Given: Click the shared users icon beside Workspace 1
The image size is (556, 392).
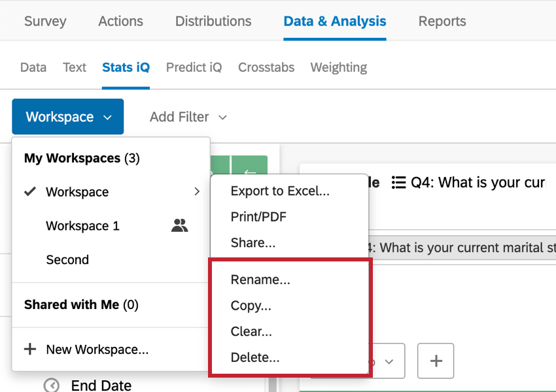Looking at the screenshot, I should click(x=180, y=225).
